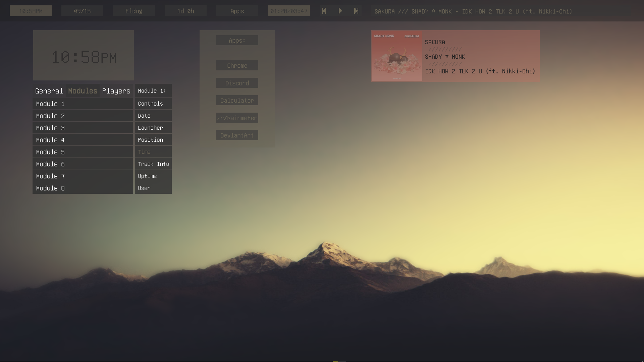Open the /r/Rainmeter shortcut
This screenshot has width=644, height=362.
(237, 118)
